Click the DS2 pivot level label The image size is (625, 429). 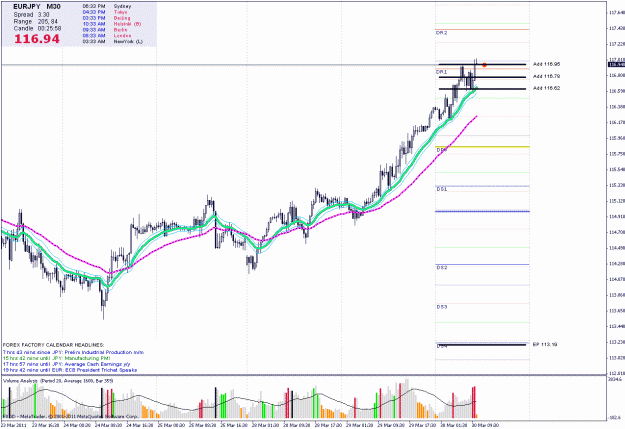pyautogui.click(x=442, y=268)
